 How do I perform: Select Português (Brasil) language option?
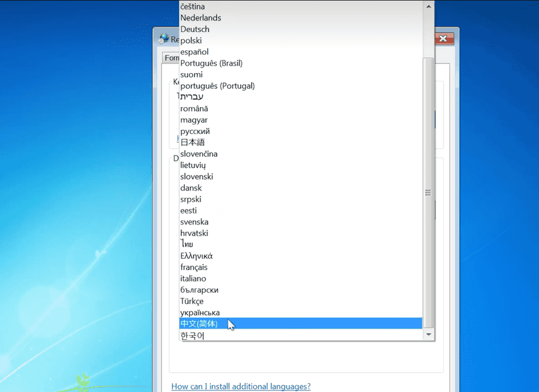(212, 63)
